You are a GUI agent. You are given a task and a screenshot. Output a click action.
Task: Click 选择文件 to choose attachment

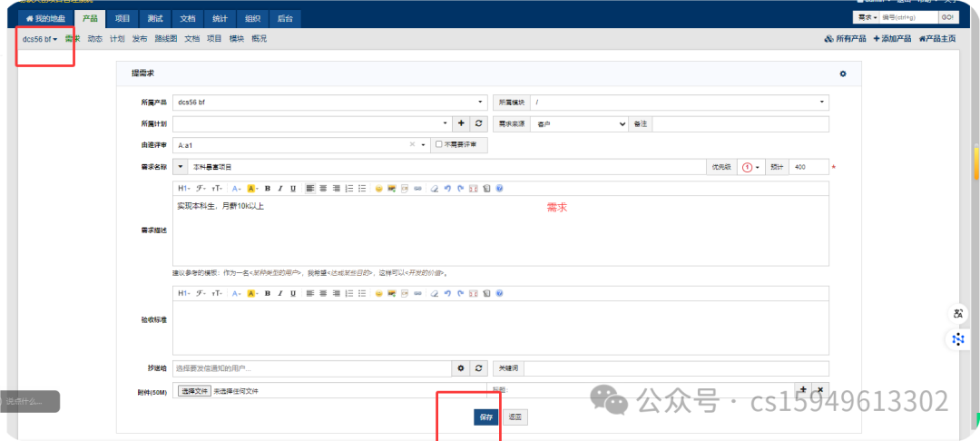[x=194, y=391]
